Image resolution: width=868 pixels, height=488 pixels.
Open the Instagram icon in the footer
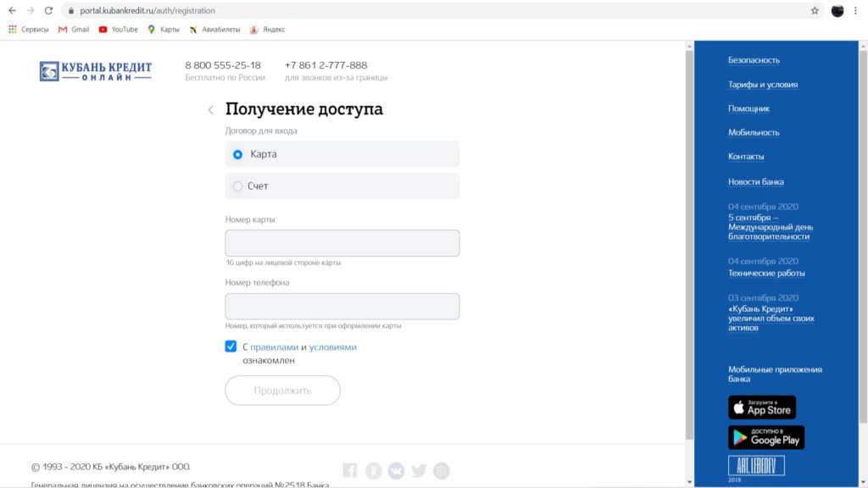(x=442, y=471)
